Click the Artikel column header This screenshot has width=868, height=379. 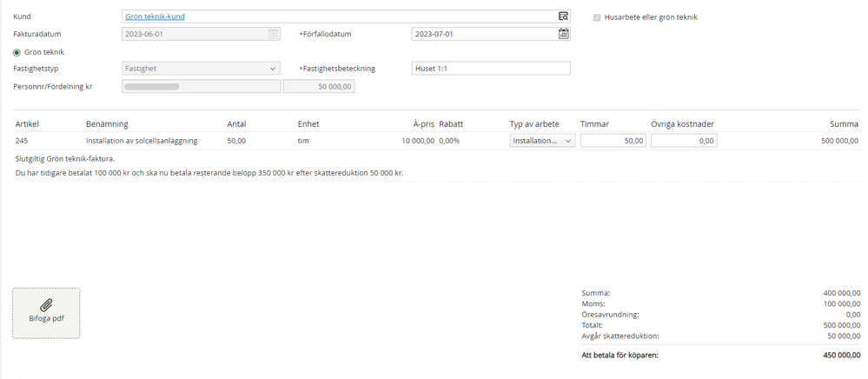(28, 123)
